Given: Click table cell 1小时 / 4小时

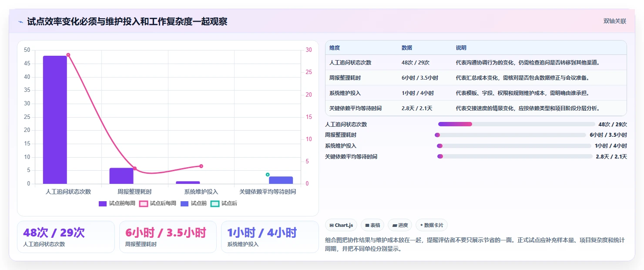Looking at the screenshot, I should coord(417,93).
